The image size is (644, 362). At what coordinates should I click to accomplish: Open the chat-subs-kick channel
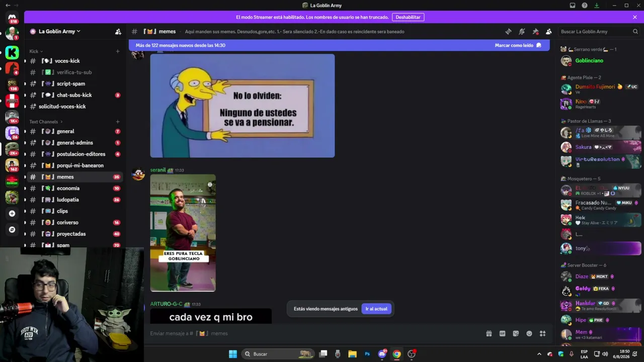point(74,95)
